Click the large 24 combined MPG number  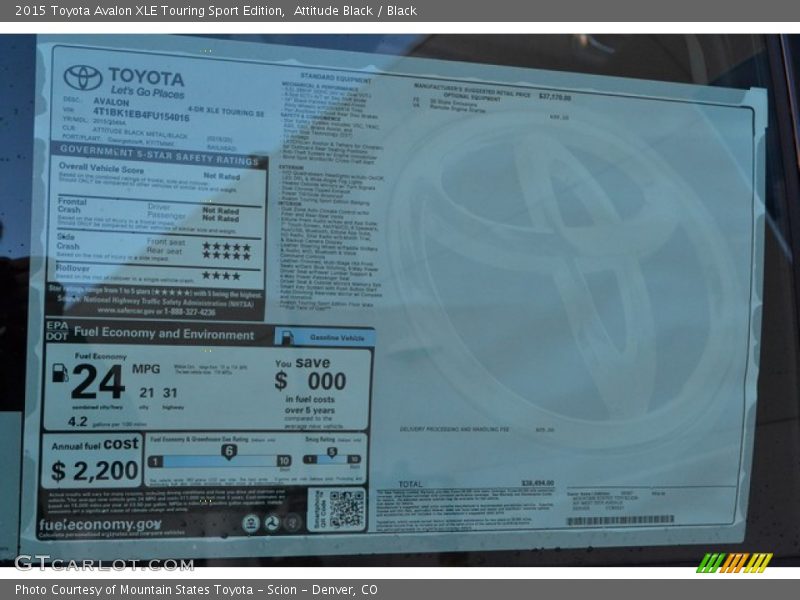98,381
